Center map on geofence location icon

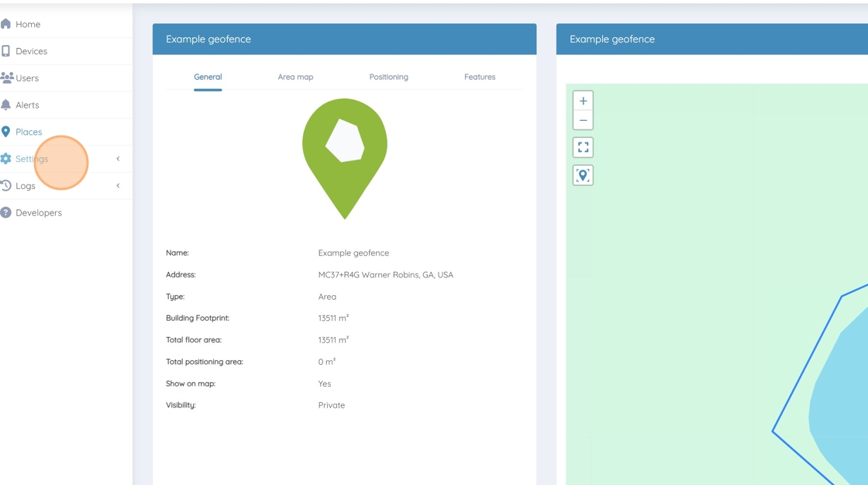coord(583,176)
